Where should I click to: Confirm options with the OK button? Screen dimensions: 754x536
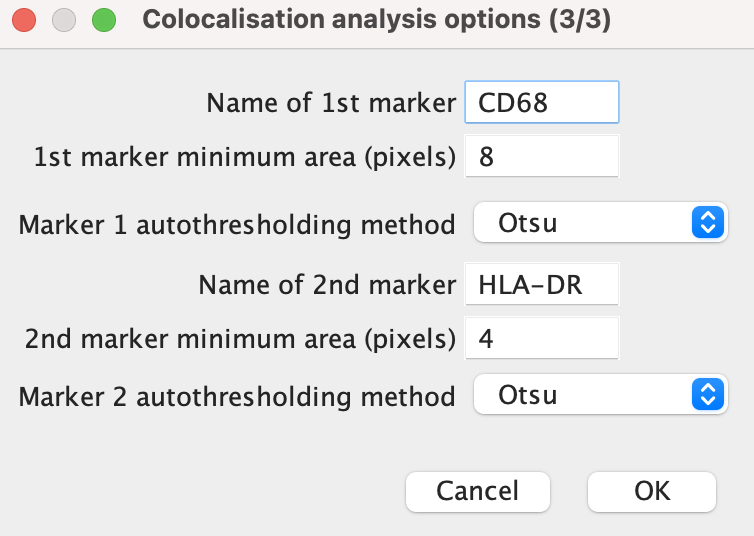(652, 491)
